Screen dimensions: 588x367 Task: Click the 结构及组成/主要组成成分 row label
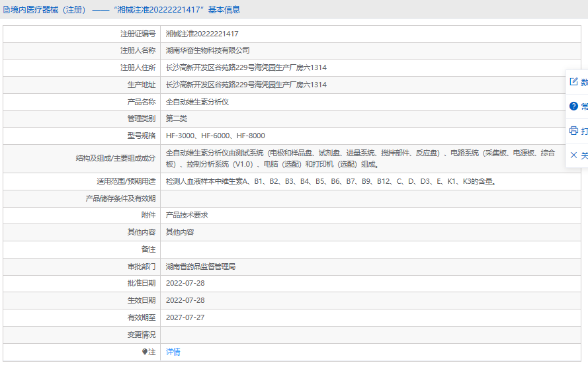tap(116, 158)
